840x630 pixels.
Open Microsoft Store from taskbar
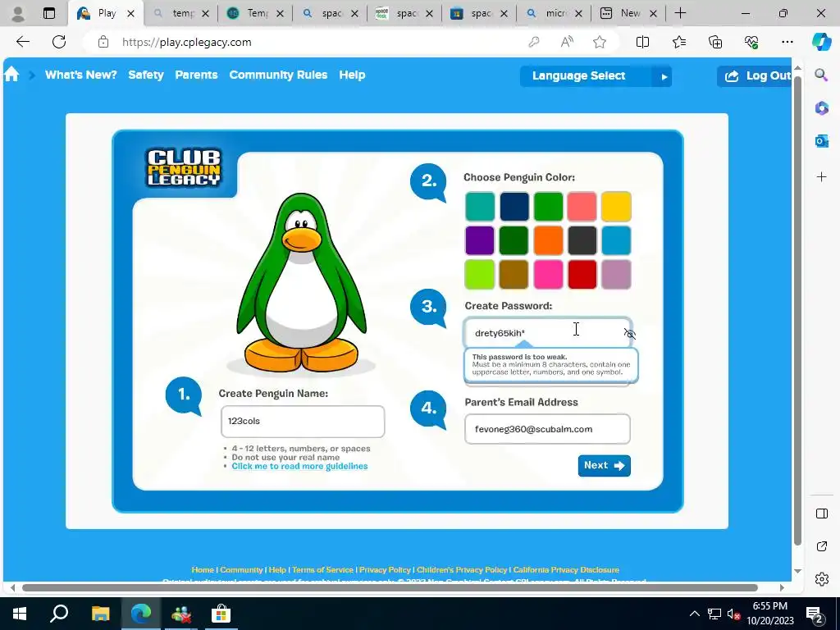pos(221,614)
